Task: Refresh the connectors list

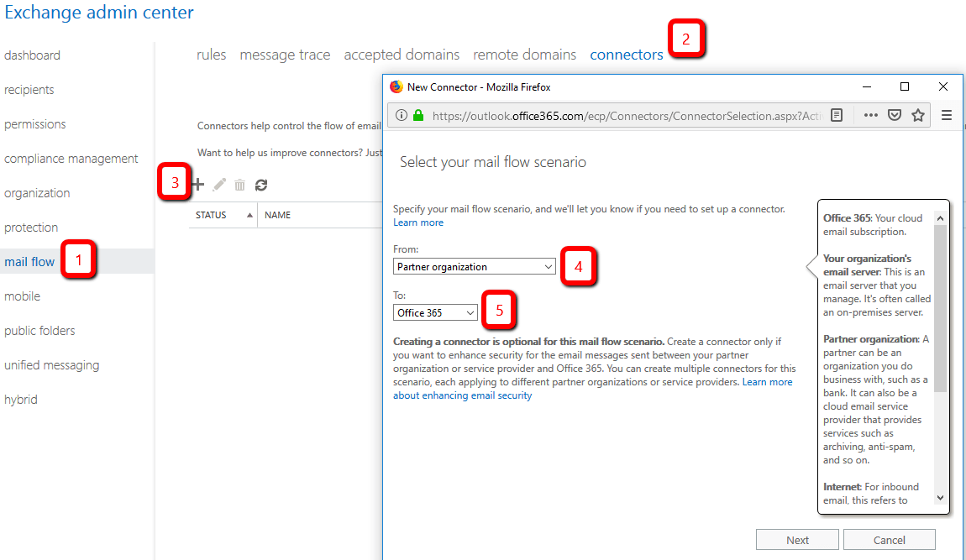Action: pos(260,185)
